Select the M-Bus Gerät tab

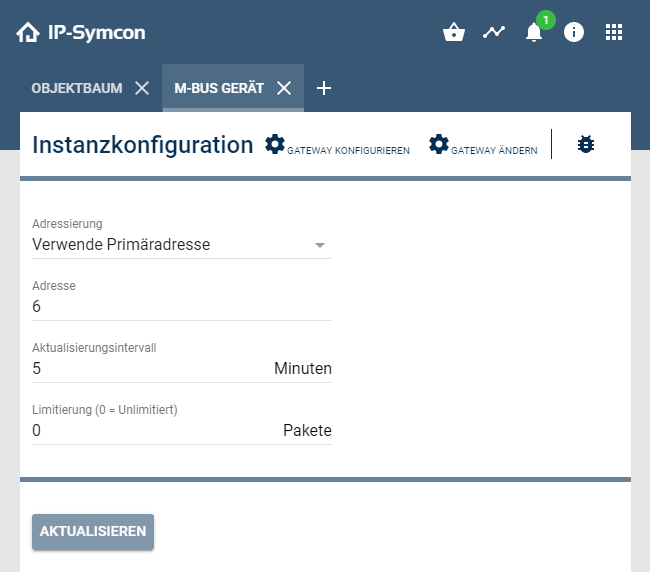(219, 88)
